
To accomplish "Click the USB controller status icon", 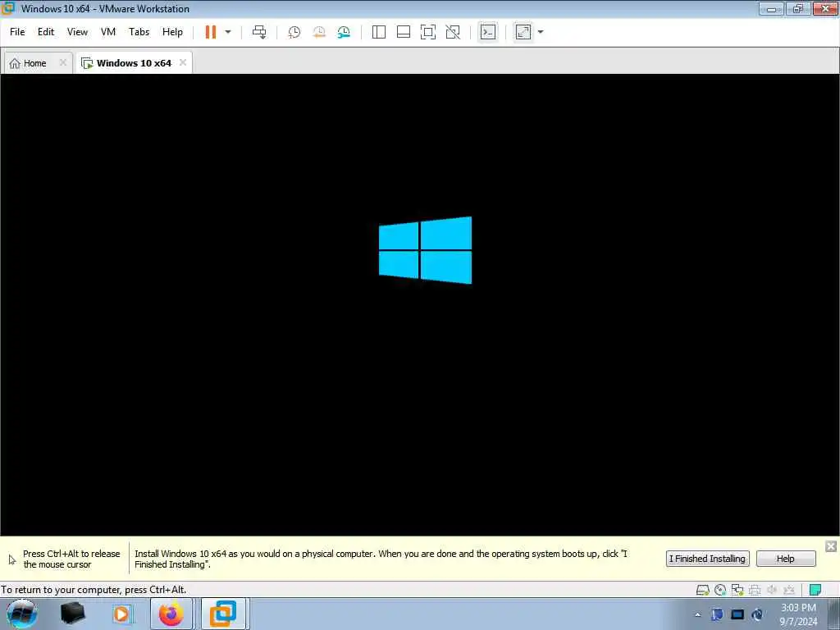I will click(x=789, y=591).
